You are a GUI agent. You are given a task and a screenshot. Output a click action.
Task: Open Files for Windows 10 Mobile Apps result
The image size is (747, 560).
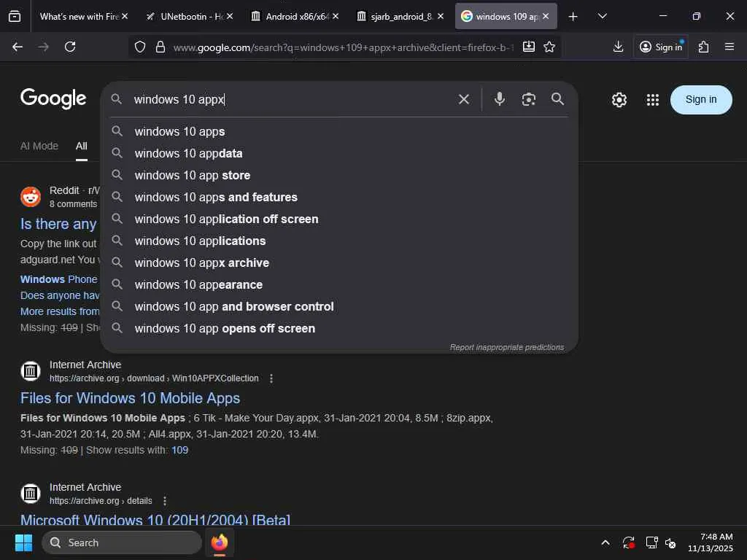pyautogui.click(x=130, y=398)
